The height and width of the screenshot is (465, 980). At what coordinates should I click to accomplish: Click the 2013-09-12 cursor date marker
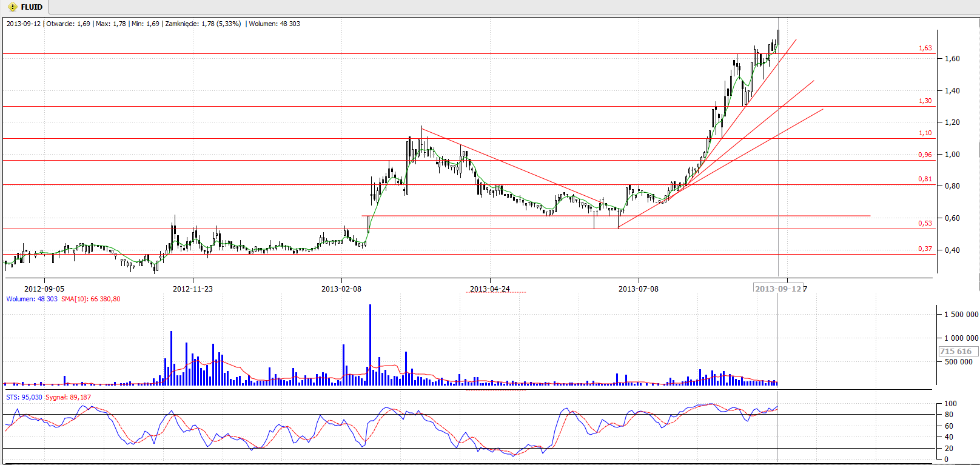(x=779, y=289)
